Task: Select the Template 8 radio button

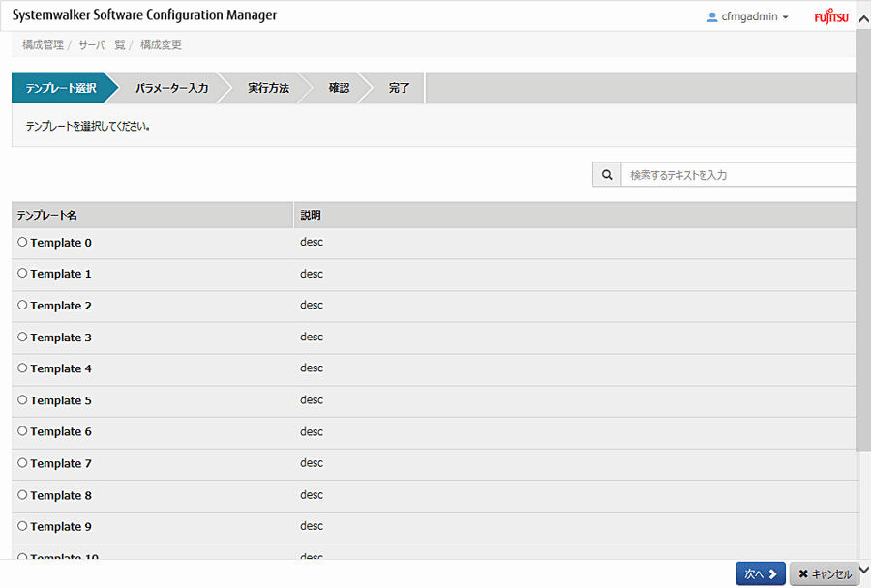Action: [x=22, y=494]
